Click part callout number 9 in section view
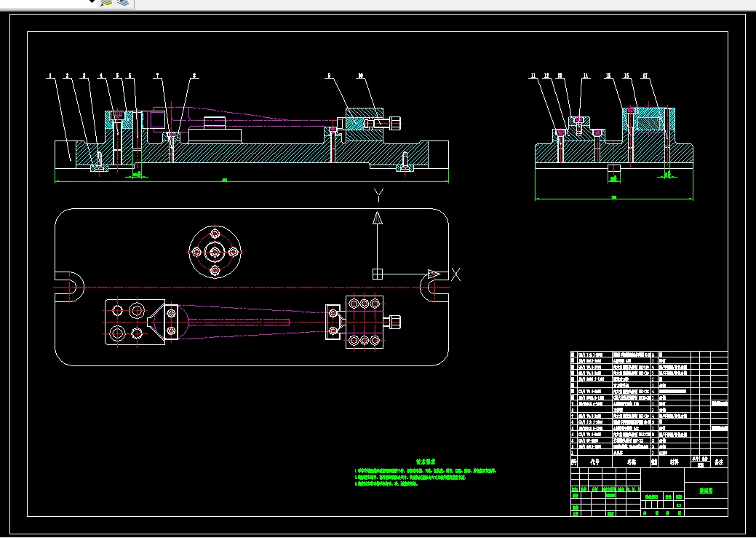 [328, 75]
